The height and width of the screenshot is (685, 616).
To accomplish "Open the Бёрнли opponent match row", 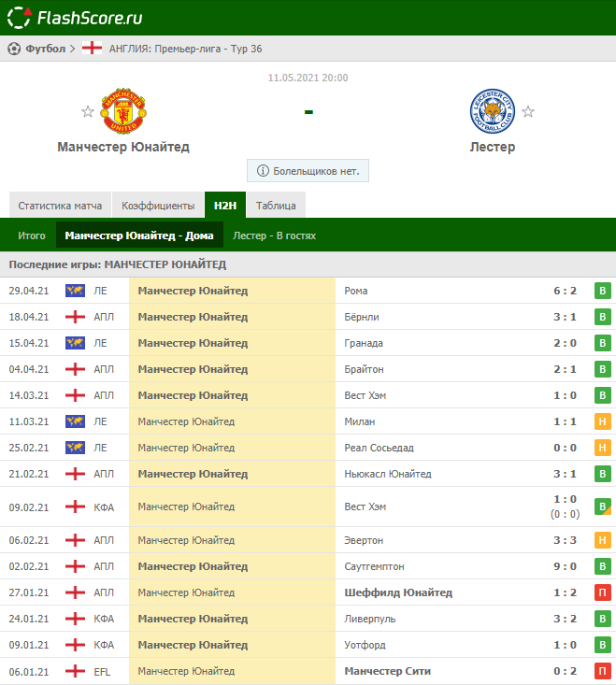I will click(308, 317).
